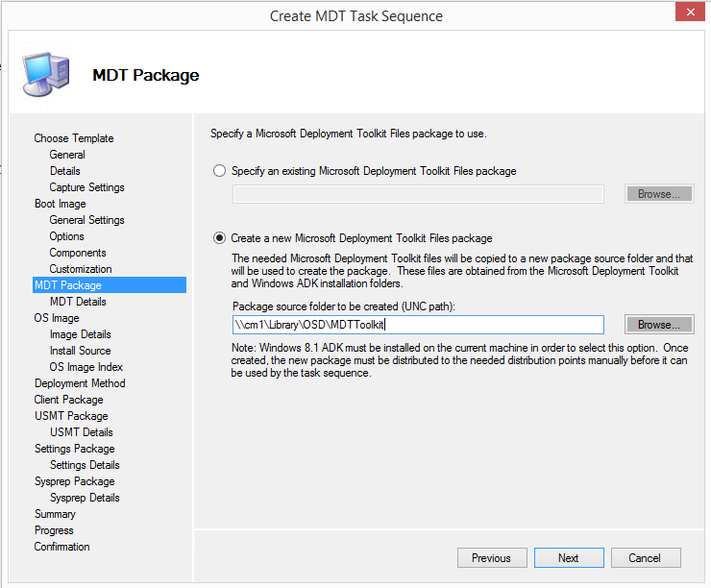
Task: Close the Create MDT Task Sequence dialog
Action: 690,12
